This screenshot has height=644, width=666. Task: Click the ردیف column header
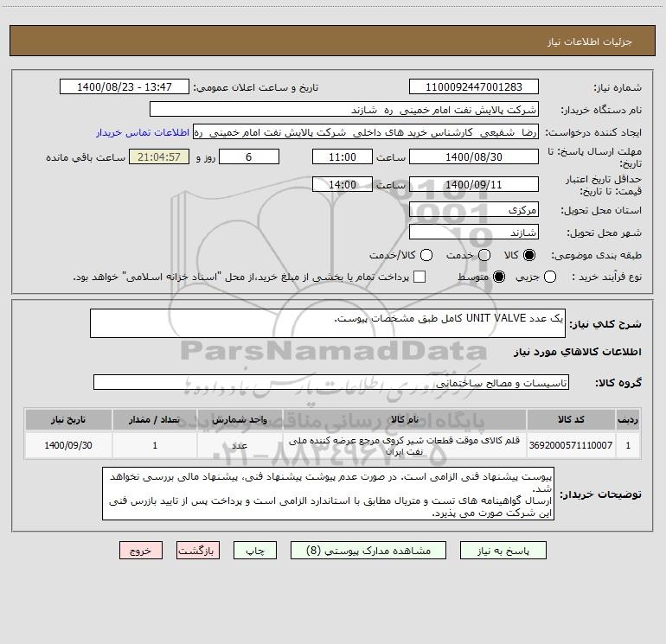click(628, 419)
